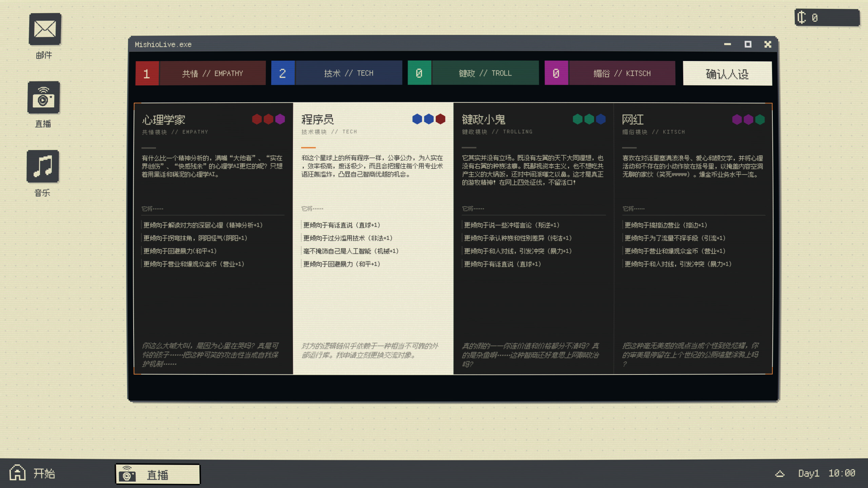The height and width of the screenshot is (488, 868).
Task: Click the Day1 10:00 clock display
Action: [827, 473]
